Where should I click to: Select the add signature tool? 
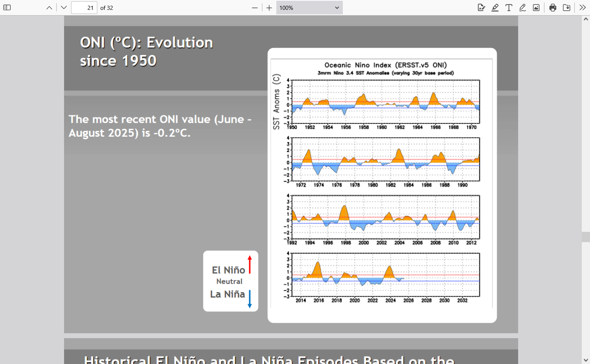tap(481, 8)
